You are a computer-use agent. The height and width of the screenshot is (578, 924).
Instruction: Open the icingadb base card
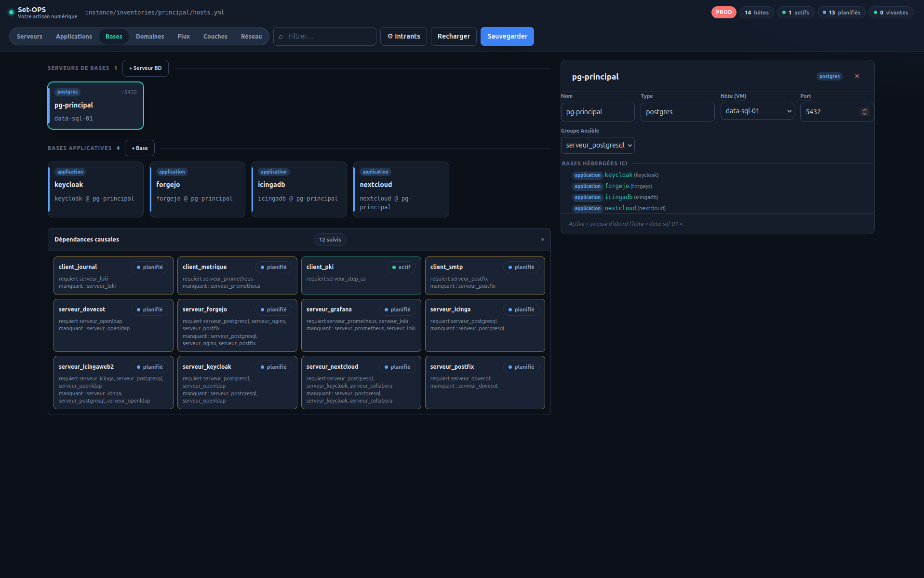tap(299, 189)
